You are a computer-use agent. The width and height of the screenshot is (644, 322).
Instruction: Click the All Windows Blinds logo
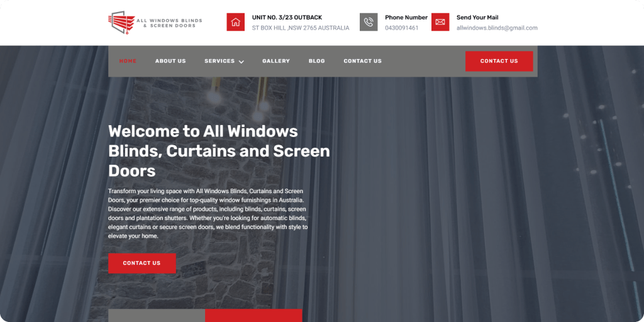pyautogui.click(x=155, y=22)
